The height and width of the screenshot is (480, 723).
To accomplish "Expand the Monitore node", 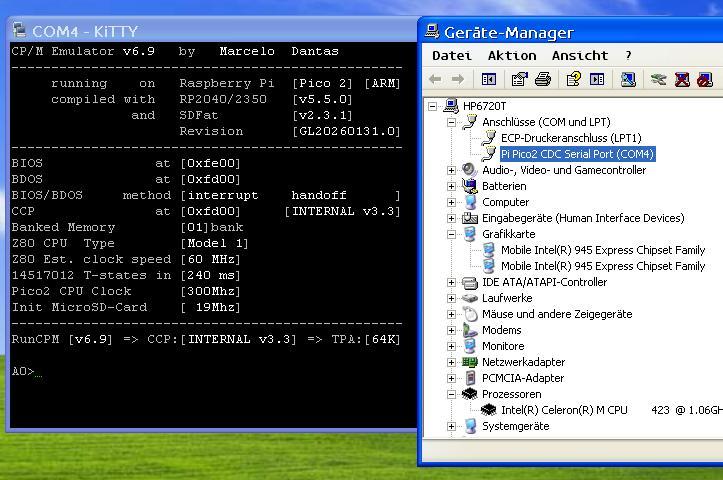I will tap(451, 346).
